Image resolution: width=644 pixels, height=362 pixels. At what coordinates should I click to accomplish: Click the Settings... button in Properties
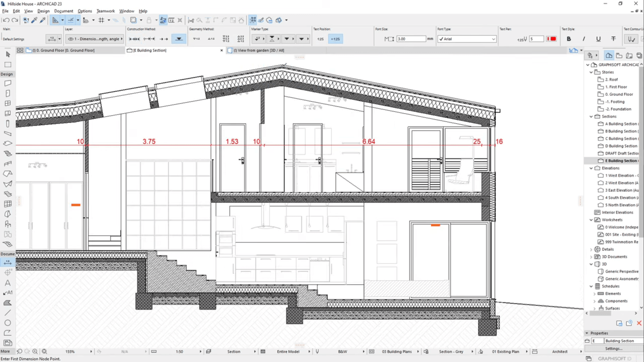(x=614, y=349)
